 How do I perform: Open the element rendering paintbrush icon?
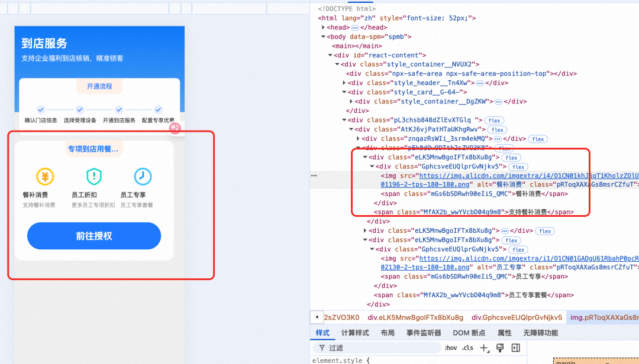pos(500,347)
